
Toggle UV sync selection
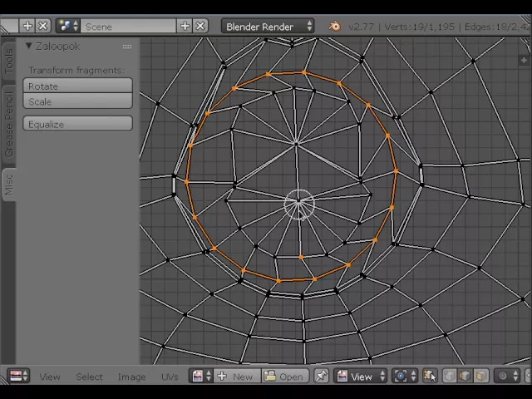pos(430,376)
